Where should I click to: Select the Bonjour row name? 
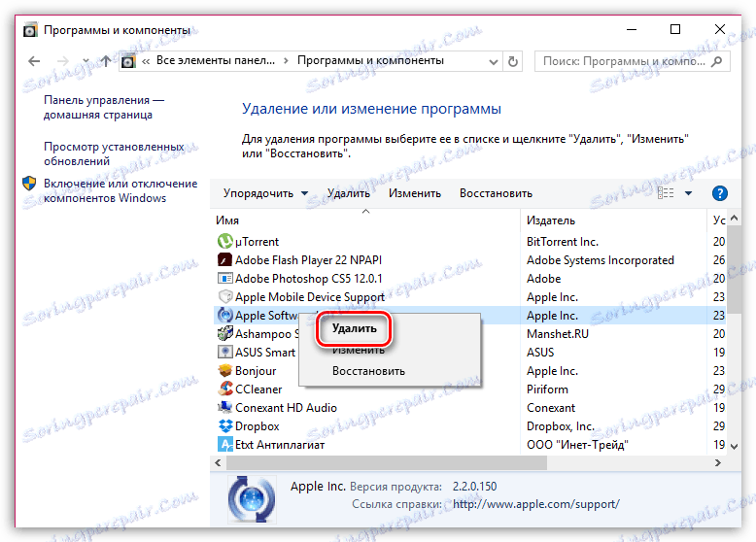point(256,371)
